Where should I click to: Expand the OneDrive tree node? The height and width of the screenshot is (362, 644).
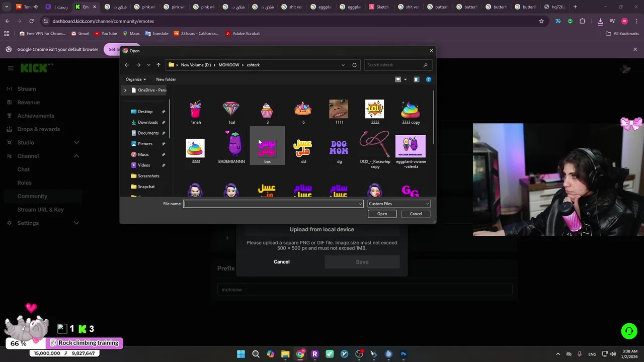point(125,90)
